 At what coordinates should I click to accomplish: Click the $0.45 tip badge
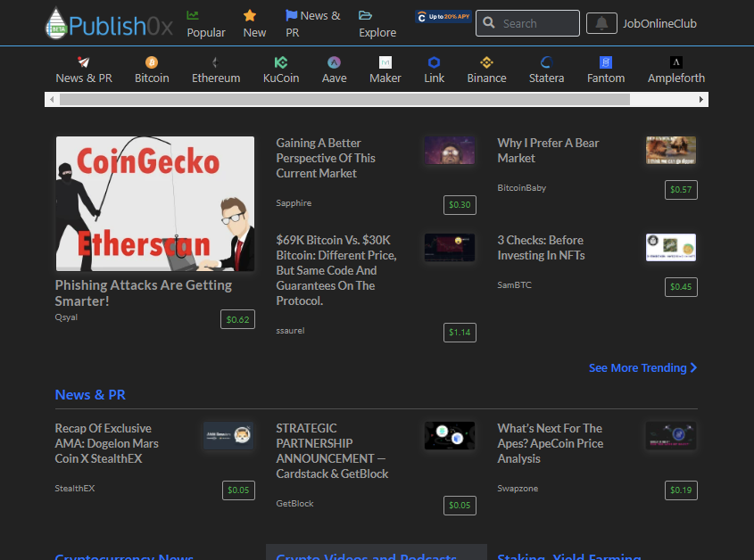click(x=681, y=287)
